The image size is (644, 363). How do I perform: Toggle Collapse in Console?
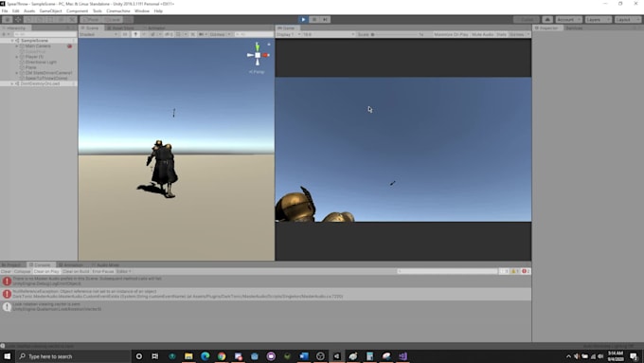22,271
